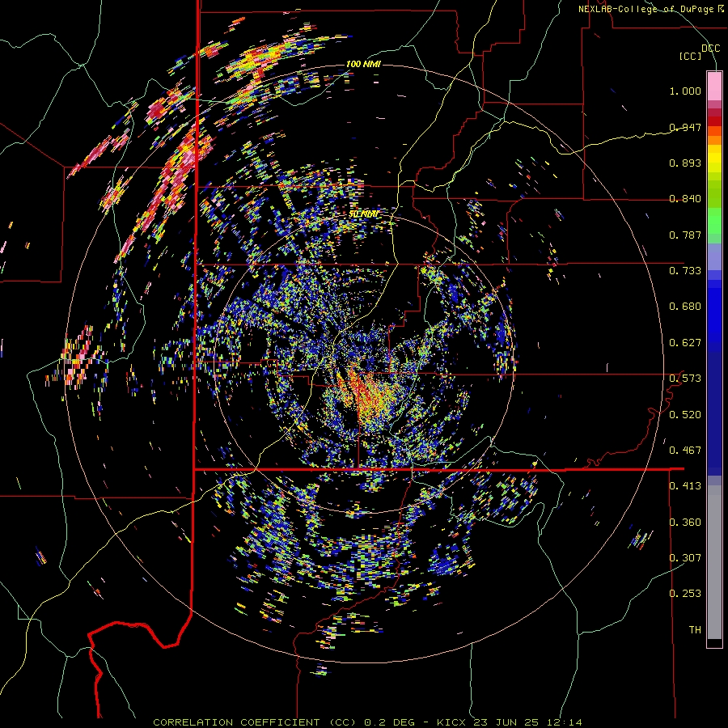The height and width of the screenshot is (728, 728).
Task: Click the NEXLAB-College of DuPage credit text
Action: pos(646,9)
